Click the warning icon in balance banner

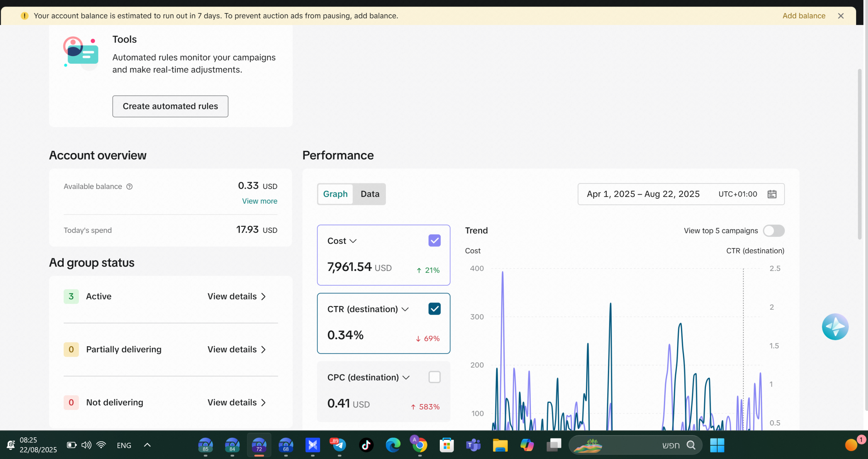pyautogui.click(x=25, y=16)
